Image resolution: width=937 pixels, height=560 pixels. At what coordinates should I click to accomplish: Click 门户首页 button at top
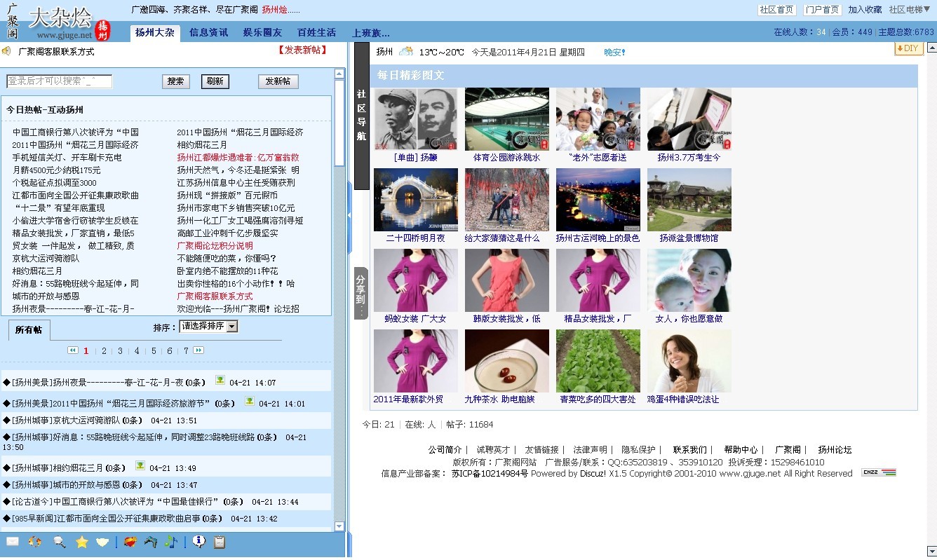click(822, 9)
